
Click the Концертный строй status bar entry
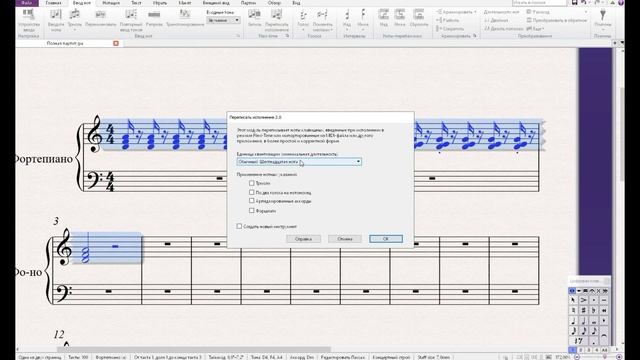(x=391, y=357)
